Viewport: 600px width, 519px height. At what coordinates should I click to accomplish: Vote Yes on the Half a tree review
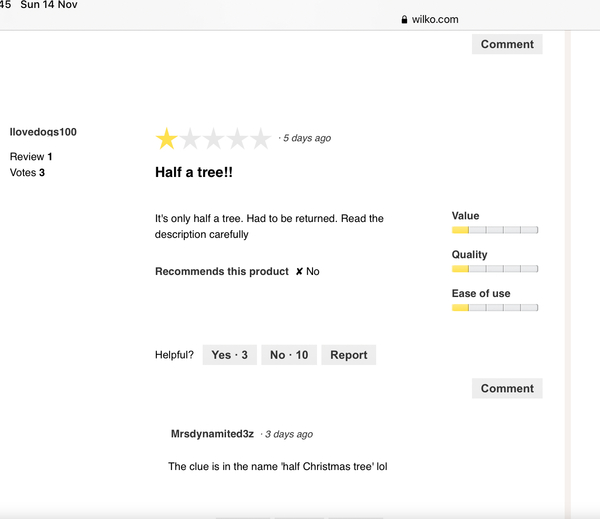click(x=230, y=355)
